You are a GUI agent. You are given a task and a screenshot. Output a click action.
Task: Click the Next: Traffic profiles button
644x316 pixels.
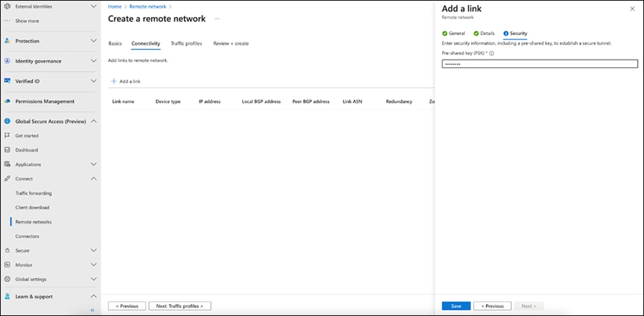pos(180,306)
